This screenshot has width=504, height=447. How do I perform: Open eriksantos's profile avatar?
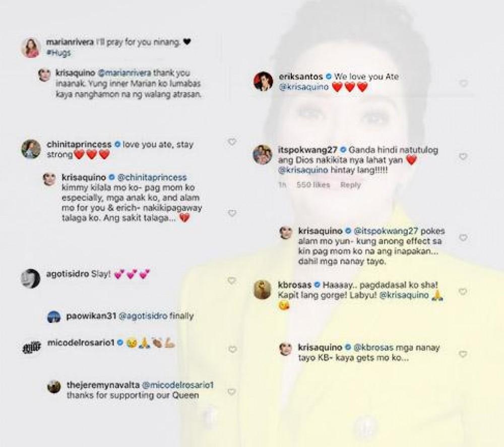263,81
